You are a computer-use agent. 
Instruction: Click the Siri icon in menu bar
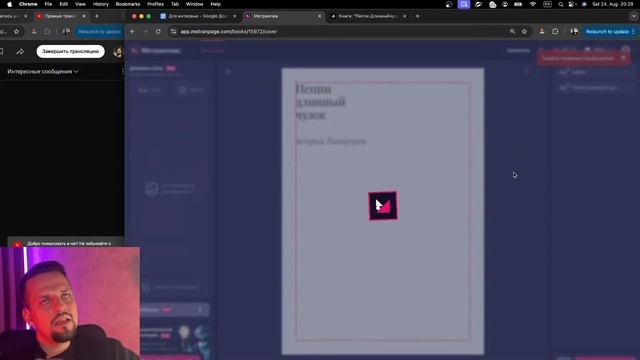click(x=584, y=4)
